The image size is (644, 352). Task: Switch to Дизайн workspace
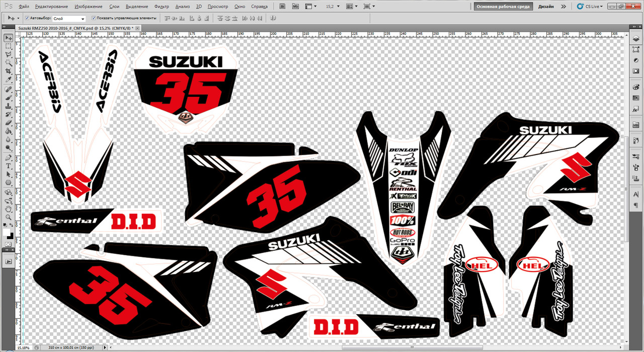546,7
